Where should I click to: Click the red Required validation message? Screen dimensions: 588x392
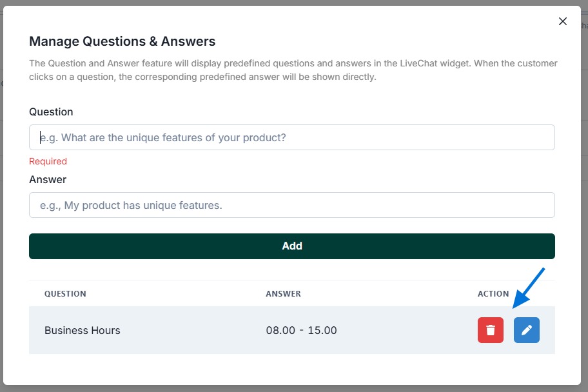coord(48,161)
